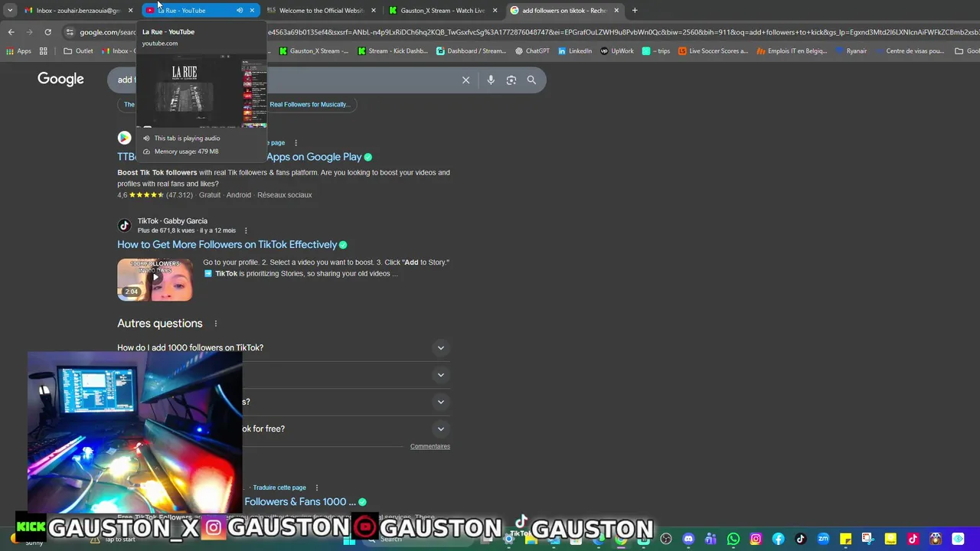This screenshot has width=980, height=551.
Task: Open the Ryanair bookmark
Action: click(851, 51)
